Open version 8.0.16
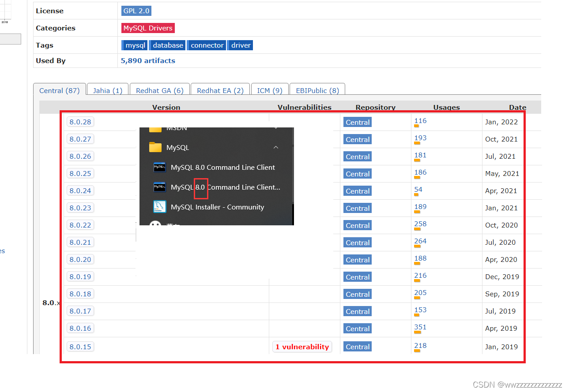Screen dimensions: 569x392 coord(80,329)
